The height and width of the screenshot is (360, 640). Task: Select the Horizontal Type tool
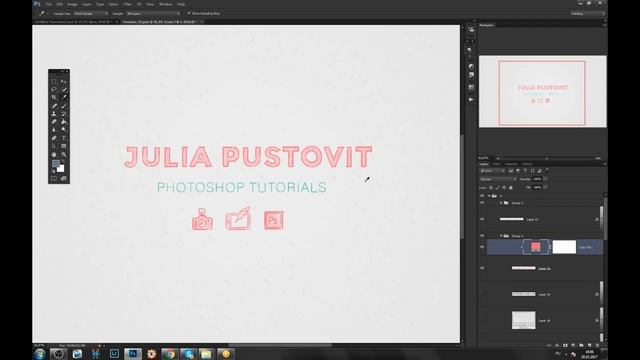tap(64, 138)
